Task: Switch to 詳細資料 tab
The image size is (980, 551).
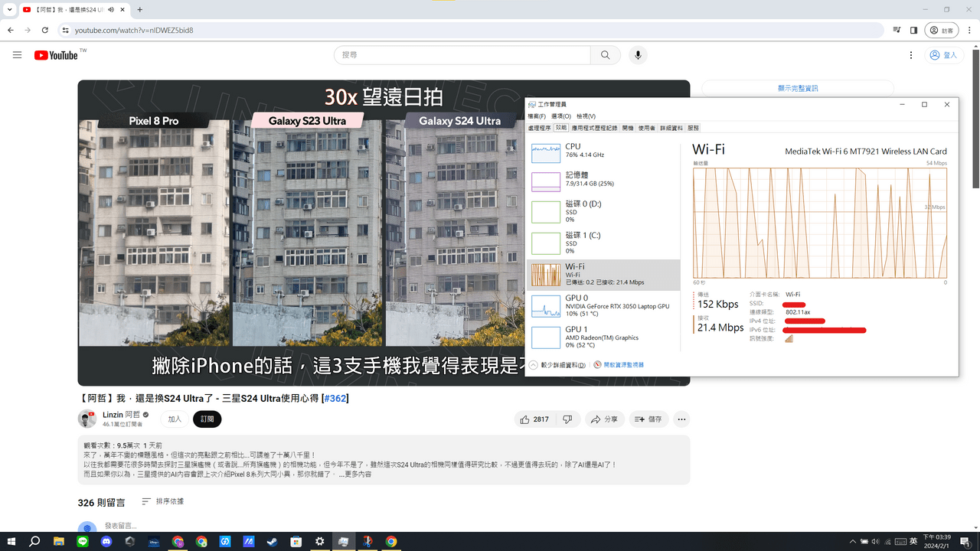Action: (x=671, y=128)
